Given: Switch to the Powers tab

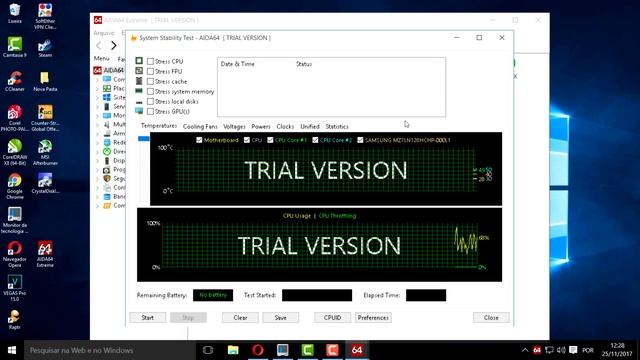Looking at the screenshot, I should [x=261, y=127].
